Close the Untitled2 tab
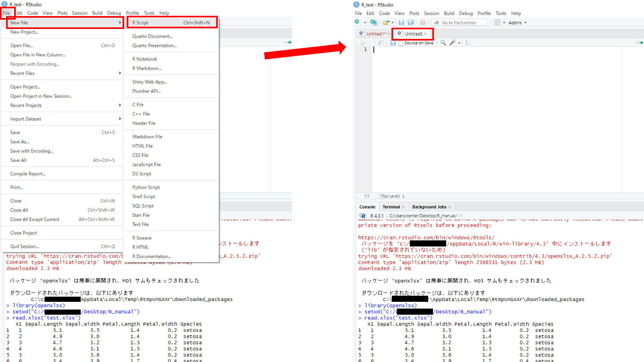The height and width of the screenshot is (362, 644). [x=426, y=34]
